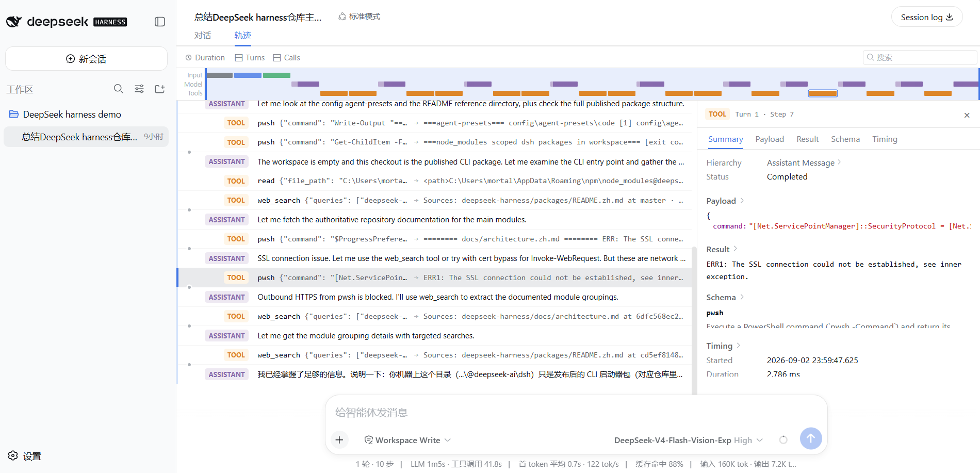Toggle the Duration view
Image resolution: width=980 pixels, height=473 pixels.
pos(205,58)
